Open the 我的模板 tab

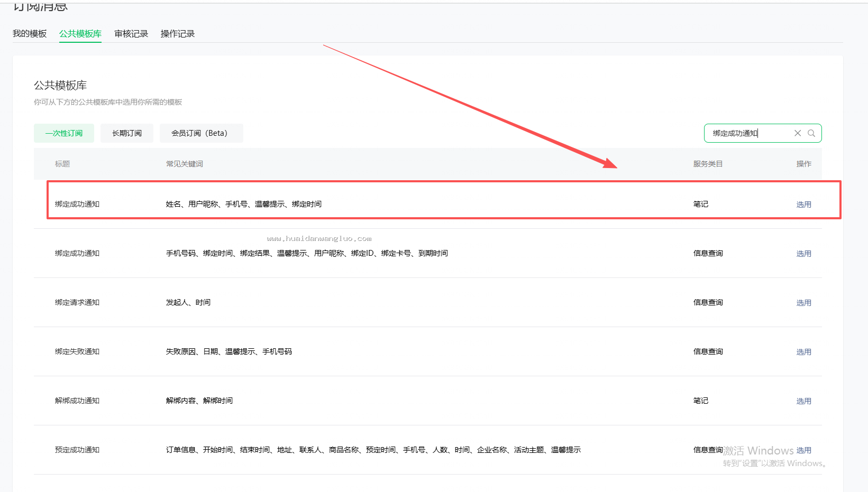point(30,34)
